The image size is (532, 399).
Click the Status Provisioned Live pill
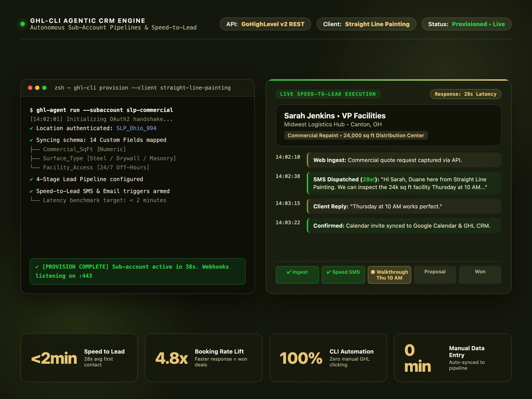(x=466, y=24)
